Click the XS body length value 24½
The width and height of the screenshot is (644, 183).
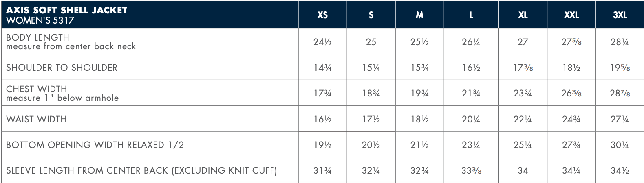pyautogui.click(x=322, y=42)
